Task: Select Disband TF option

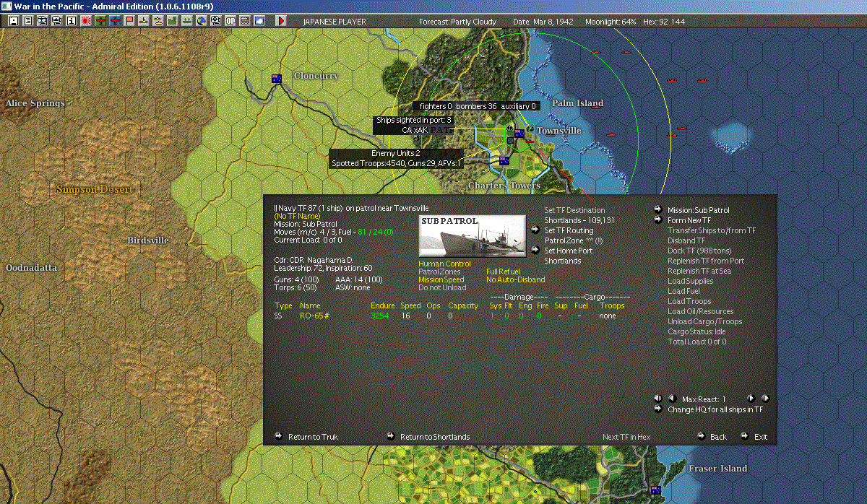Action: tap(686, 240)
